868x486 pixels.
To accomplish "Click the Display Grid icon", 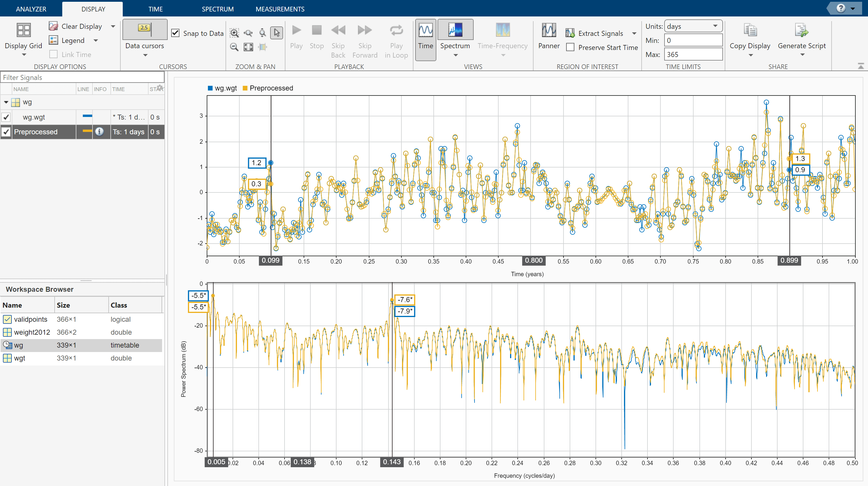I will pos(23,30).
